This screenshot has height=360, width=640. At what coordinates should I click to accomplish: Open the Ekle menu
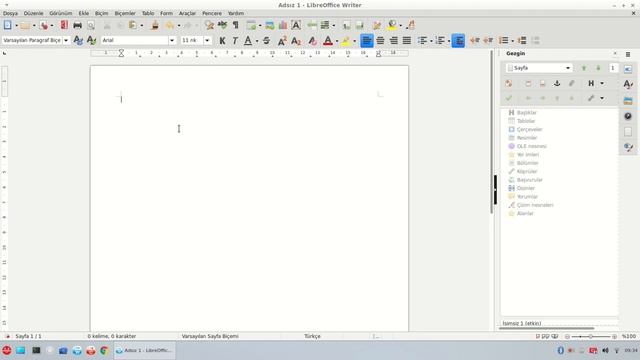point(84,13)
